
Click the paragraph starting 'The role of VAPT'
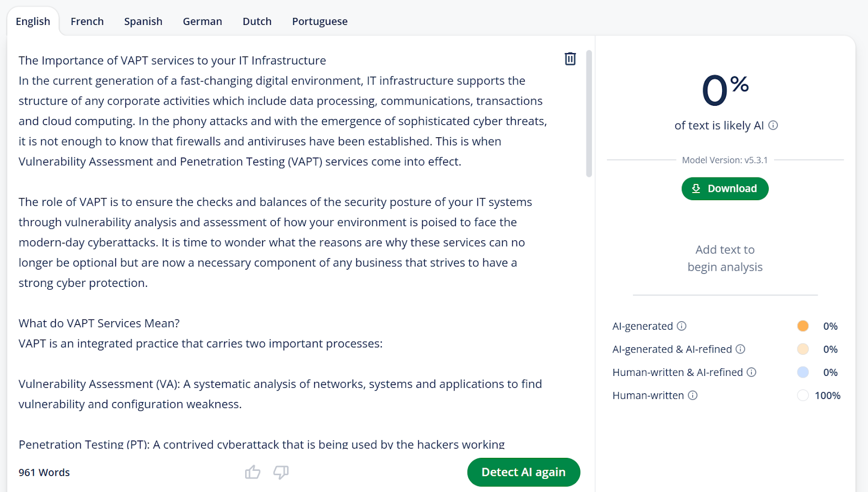click(276, 242)
